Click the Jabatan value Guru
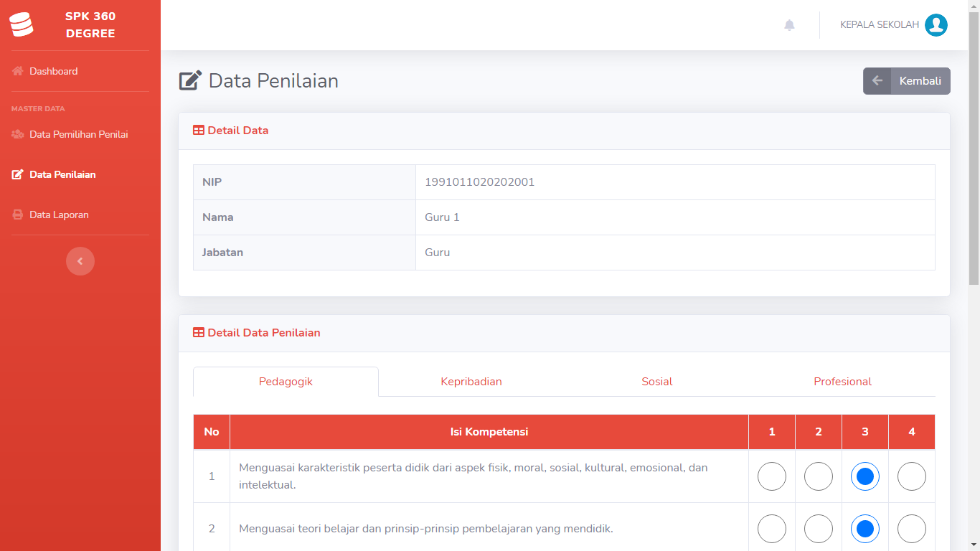980x551 pixels. pyautogui.click(x=438, y=253)
